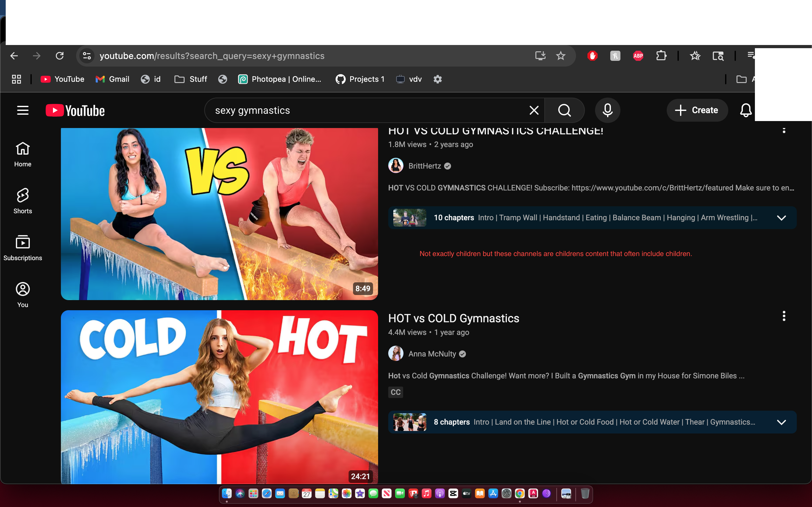Open the Gmail bookmark
This screenshot has width=812, height=507.
click(112, 79)
